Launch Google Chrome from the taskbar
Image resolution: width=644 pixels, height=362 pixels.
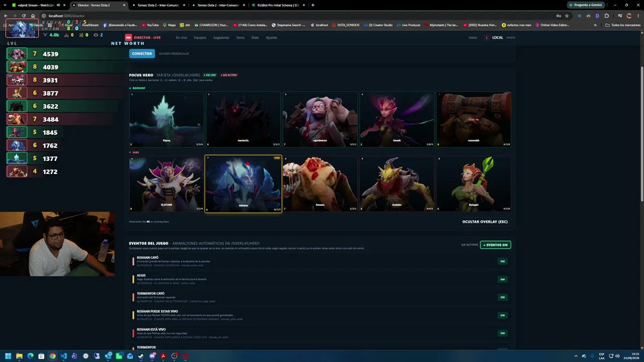point(52,356)
